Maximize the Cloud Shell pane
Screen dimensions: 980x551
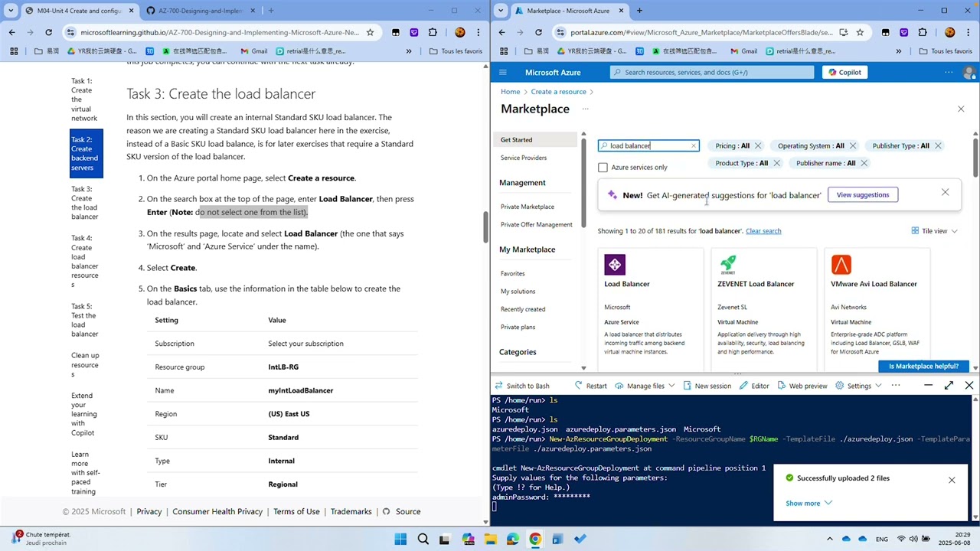949,386
